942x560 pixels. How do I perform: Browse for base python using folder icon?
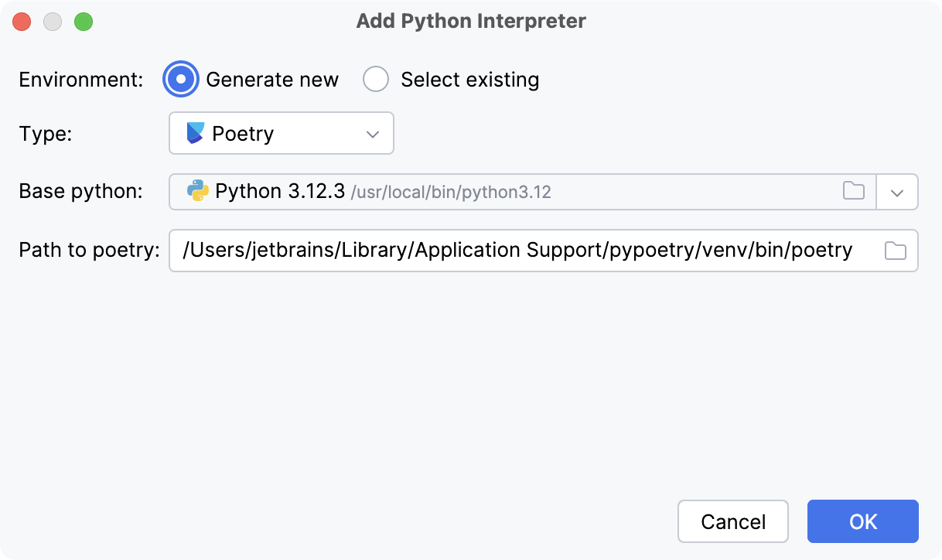point(853,191)
